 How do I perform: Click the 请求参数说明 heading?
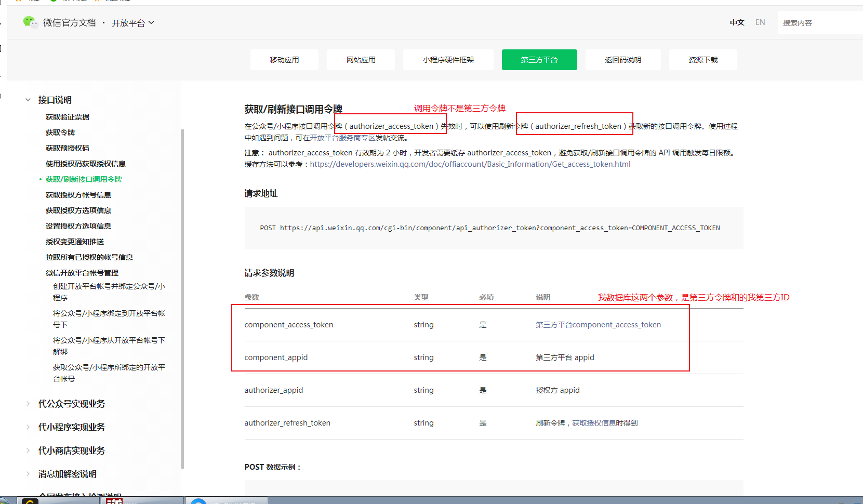point(270,273)
